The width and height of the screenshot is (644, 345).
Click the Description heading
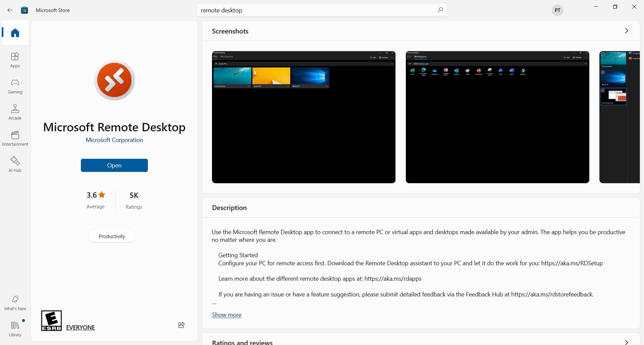[x=229, y=208]
